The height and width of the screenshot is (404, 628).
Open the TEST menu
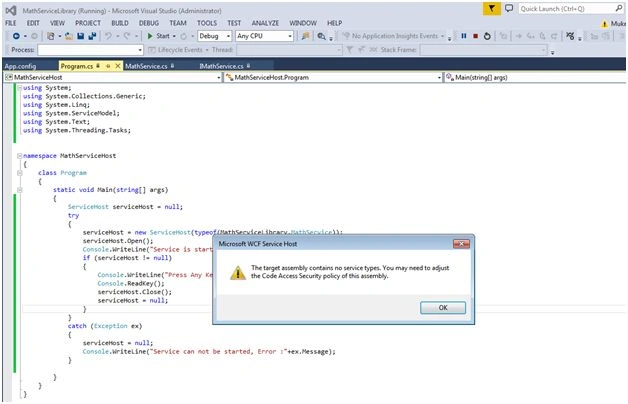pyautogui.click(x=234, y=23)
